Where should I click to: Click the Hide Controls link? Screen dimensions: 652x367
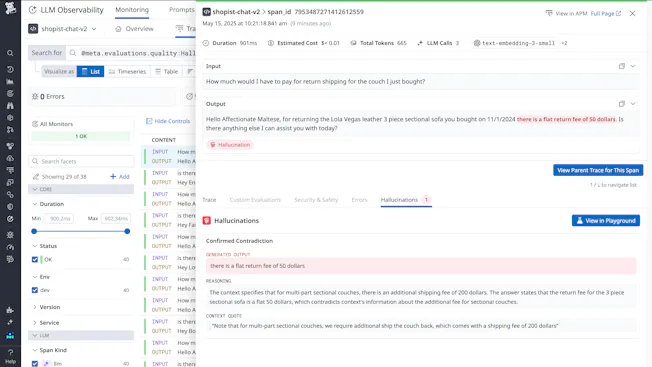click(168, 121)
